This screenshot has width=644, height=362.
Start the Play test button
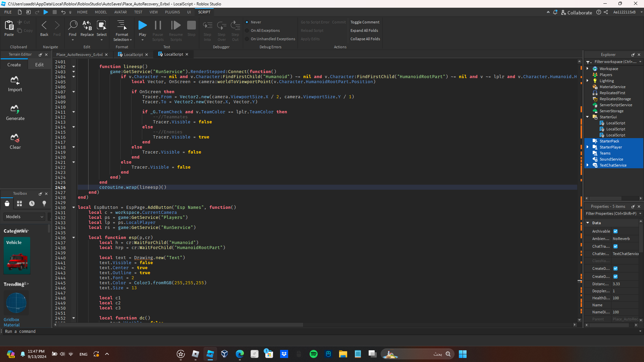coord(143,25)
